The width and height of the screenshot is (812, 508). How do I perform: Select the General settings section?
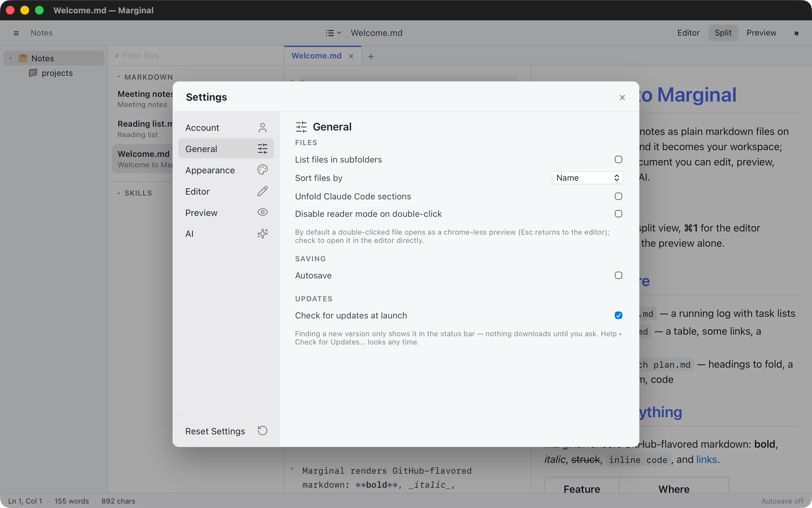(226, 149)
